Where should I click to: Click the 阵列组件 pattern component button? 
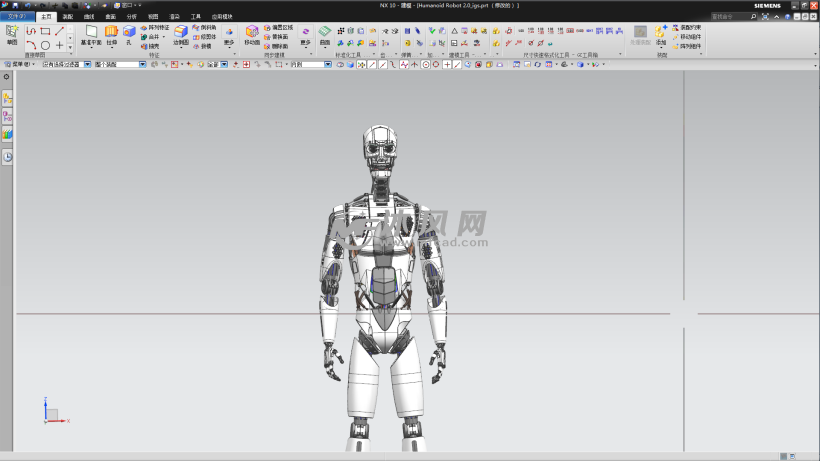click(x=687, y=47)
